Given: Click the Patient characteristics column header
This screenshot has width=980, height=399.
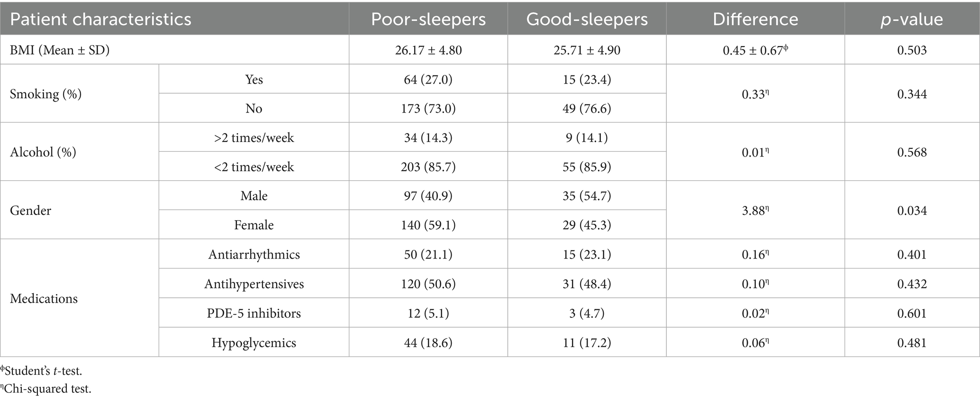Looking at the screenshot, I should (x=100, y=19).
